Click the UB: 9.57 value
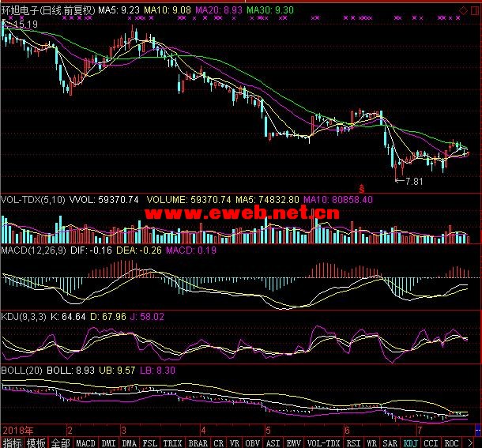The height and width of the screenshot is (448, 482). coord(117,371)
